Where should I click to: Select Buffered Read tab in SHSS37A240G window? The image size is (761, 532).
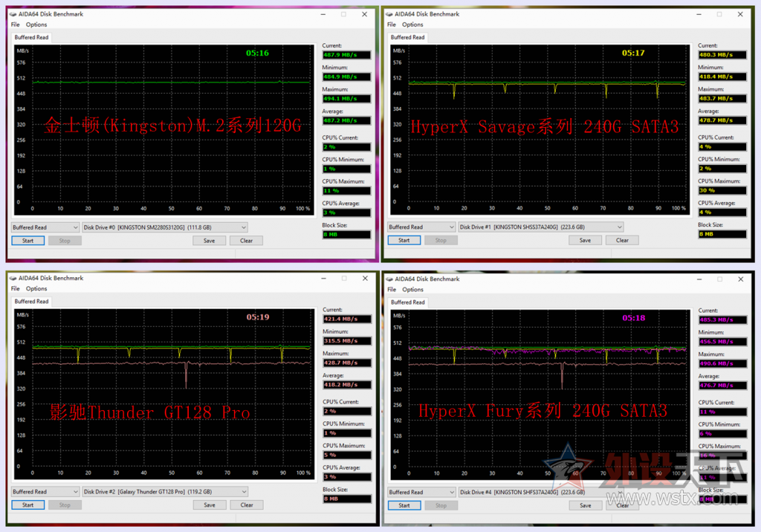408,37
